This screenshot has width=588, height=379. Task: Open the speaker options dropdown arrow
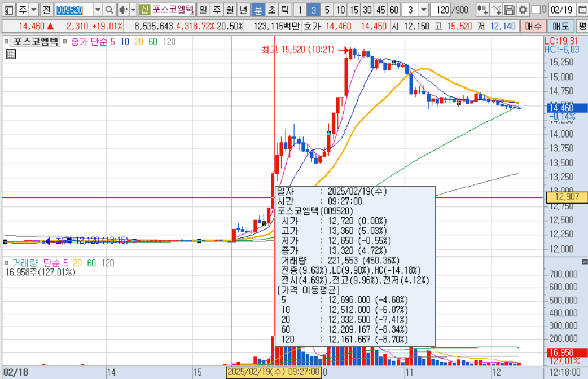133,10
